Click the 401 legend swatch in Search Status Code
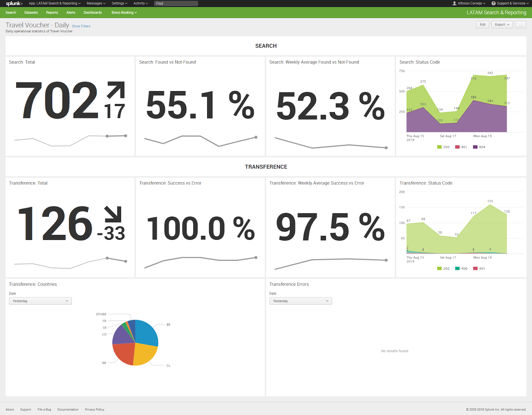This screenshot has height=415, width=532. pyautogui.click(x=457, y=147)
